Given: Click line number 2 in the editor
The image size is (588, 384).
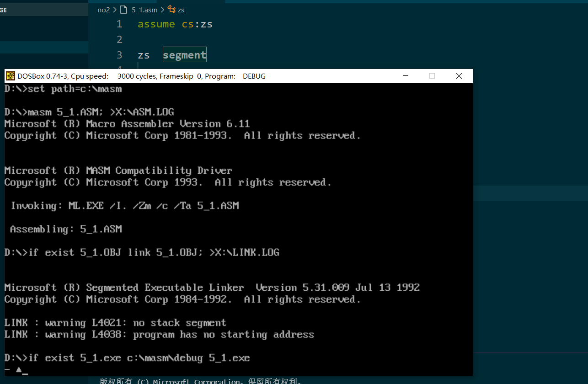Looking at the screenshot, I should 119,39.
